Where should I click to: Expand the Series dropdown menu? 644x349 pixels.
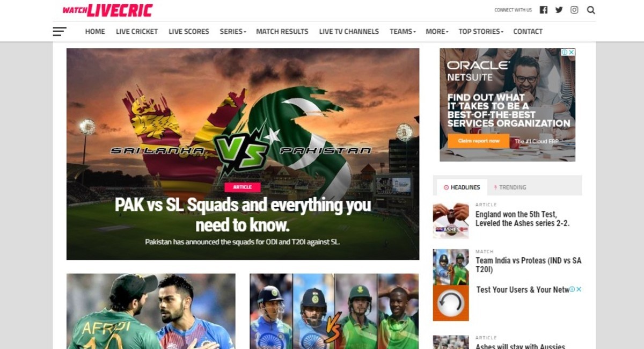[x=233, y=32]
